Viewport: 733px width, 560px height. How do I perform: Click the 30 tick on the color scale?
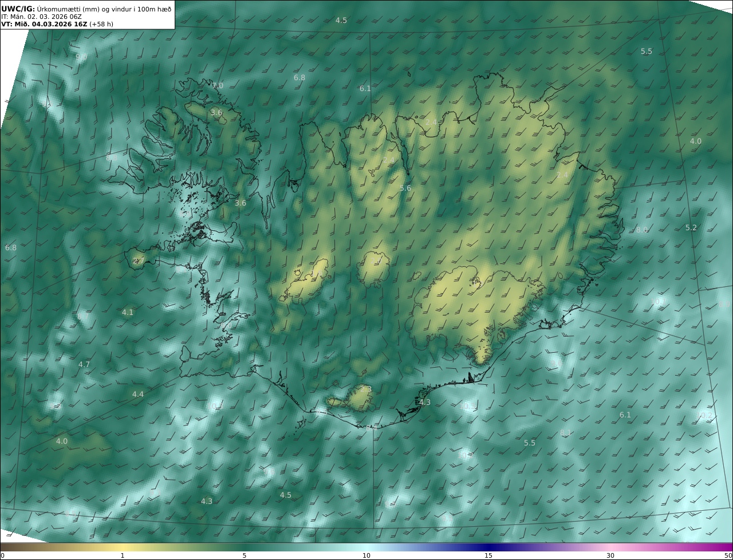[x=610, y=555]
